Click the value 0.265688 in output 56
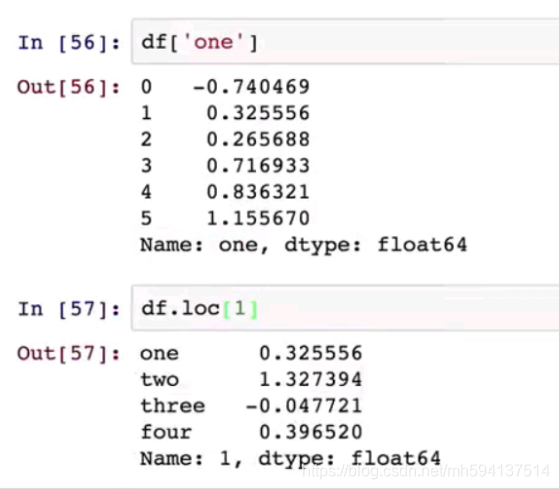The height and width of the screenshot is (489, 559). click(x=258, y=139)
